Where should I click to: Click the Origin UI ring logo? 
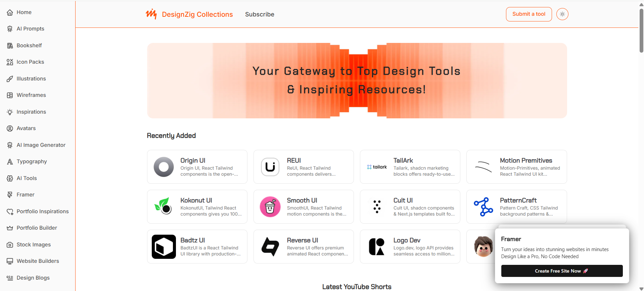(x=164, y=167)
